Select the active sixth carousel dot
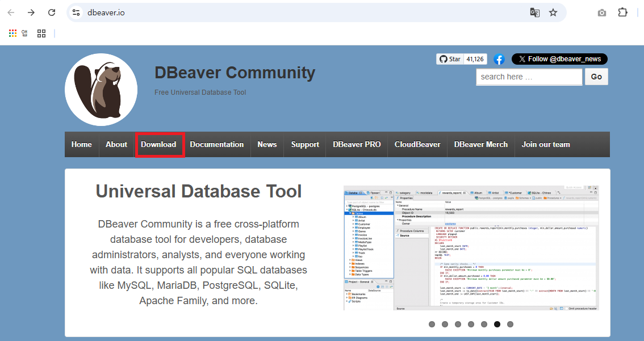644x341 pixels. coord(497,324)
